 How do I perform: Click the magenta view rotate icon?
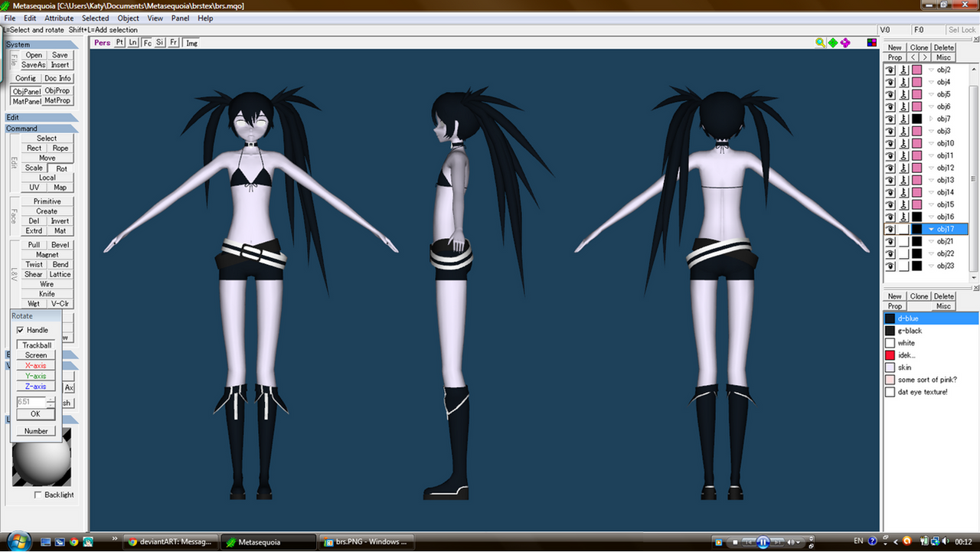click(x=844, y=43)
